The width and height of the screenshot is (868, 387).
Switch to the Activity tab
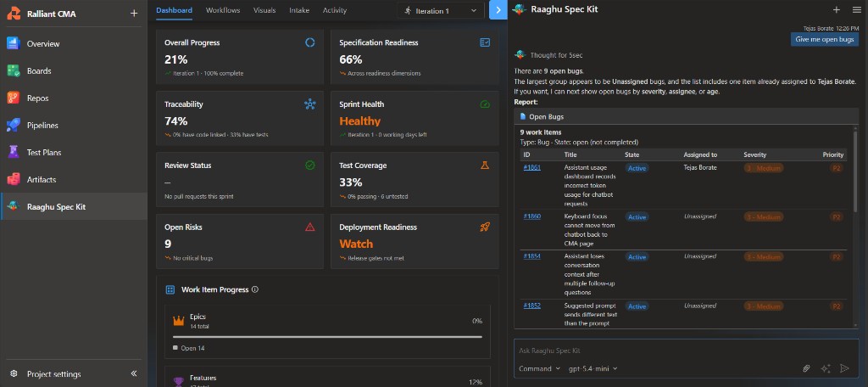point(335,10)
